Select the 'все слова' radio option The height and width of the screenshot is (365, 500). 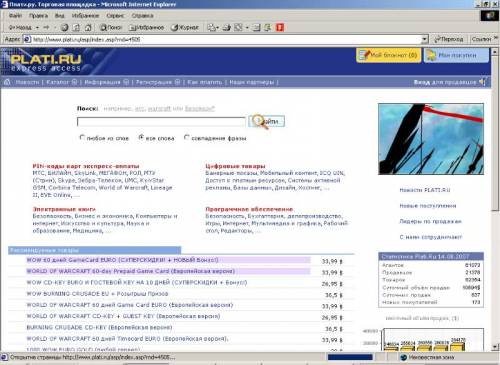pyautogui.click(x=141, y=137)
